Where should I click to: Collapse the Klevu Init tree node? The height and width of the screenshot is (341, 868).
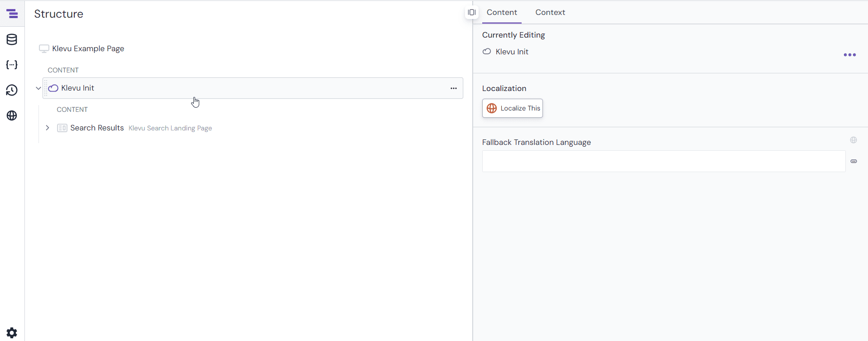coord(38,88)
